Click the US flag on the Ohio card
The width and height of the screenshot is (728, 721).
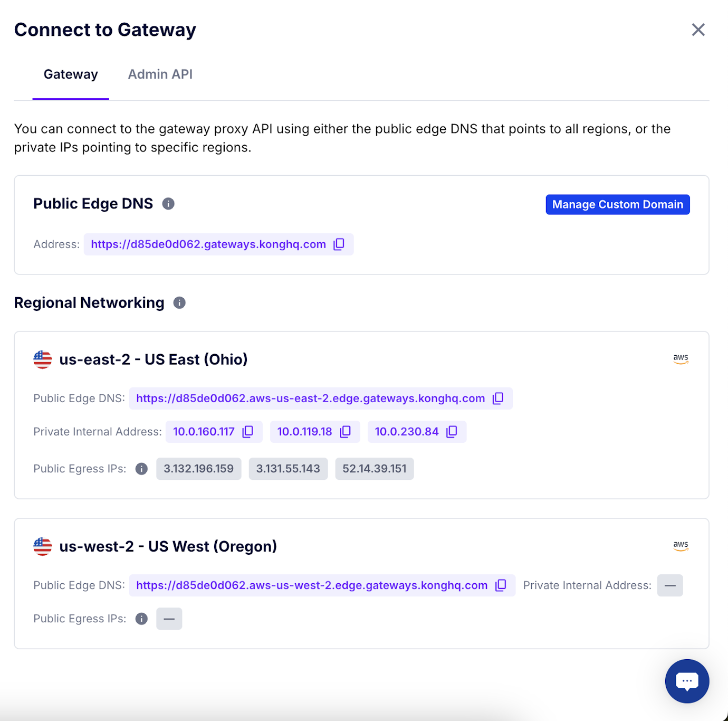(x=42, y=359)
